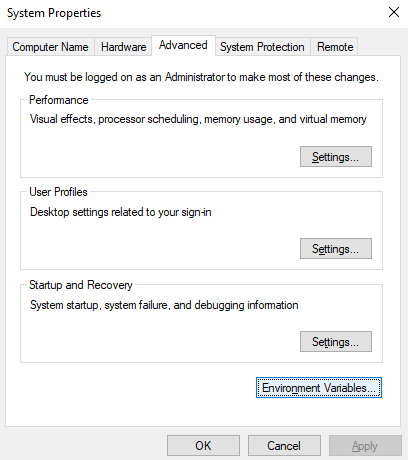Viewport: 408px width, 460px height.
Task: Click the User Profiles group label
Action: click(58, 192)
